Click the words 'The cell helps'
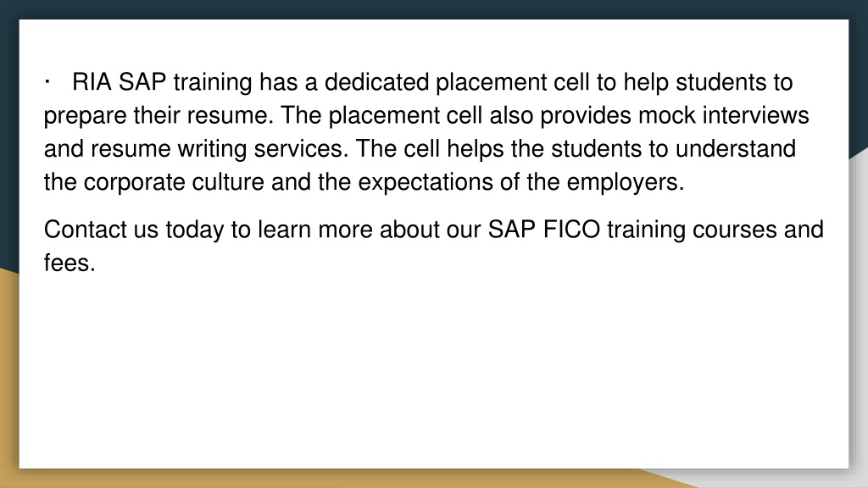The height and width of the screenshot is (488, 868). [430, 149]
